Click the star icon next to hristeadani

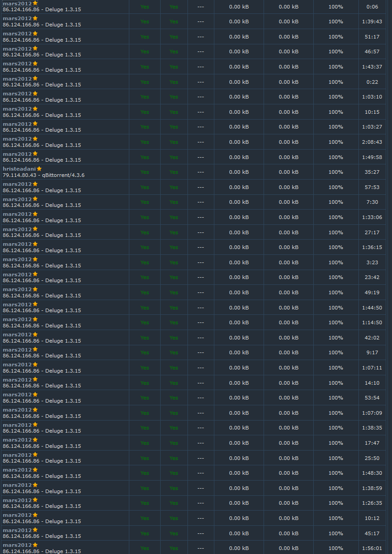[39, 169]
